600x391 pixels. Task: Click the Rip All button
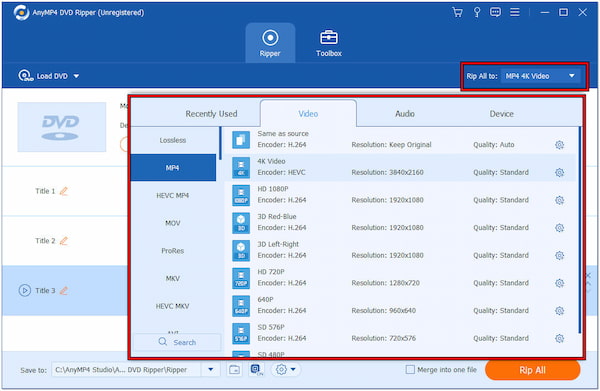pyautogui.click(x=532, y=370)
